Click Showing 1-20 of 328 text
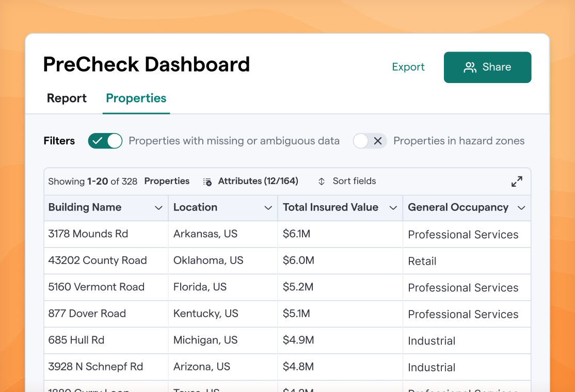 pos(93,182)
